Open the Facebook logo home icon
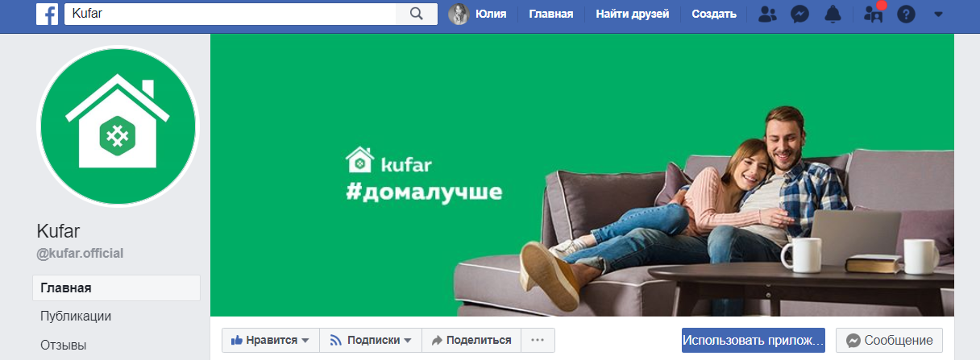 [47, 14]
